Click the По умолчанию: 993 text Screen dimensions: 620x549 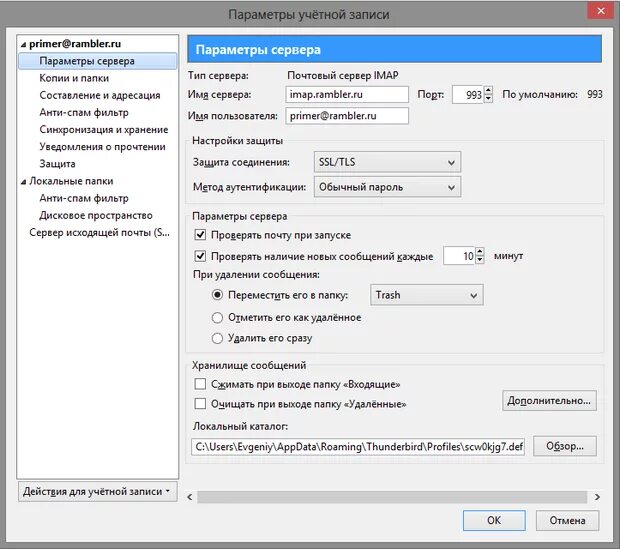point(552,95)
